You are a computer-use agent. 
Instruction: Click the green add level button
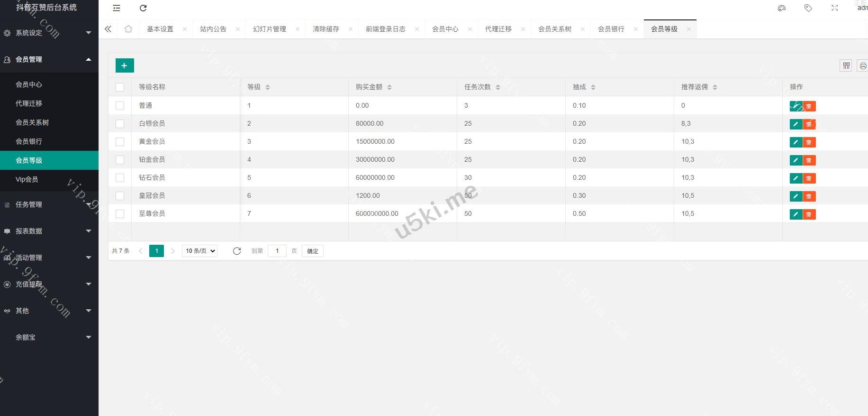[x=125, y=65]
